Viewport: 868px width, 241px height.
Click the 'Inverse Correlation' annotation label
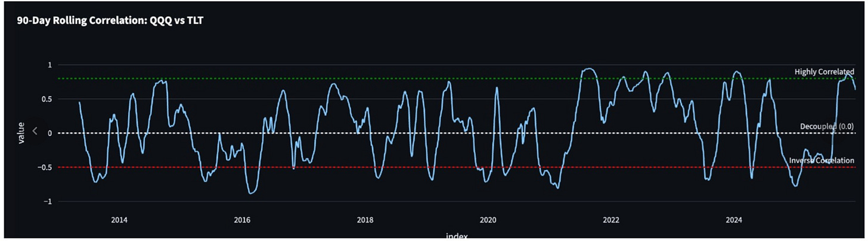coord(821,161)
